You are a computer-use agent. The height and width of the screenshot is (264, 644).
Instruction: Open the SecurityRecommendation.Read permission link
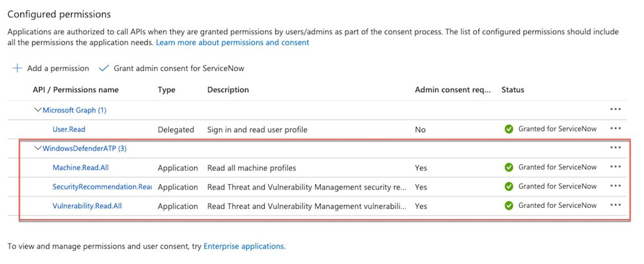101,187
